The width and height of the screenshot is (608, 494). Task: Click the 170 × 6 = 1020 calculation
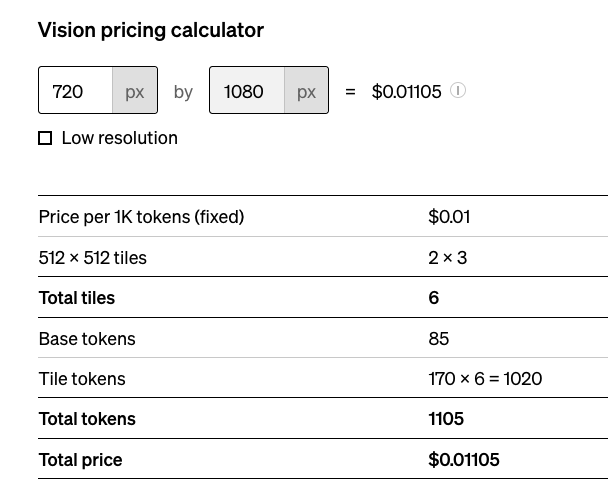tap(485, 378)
